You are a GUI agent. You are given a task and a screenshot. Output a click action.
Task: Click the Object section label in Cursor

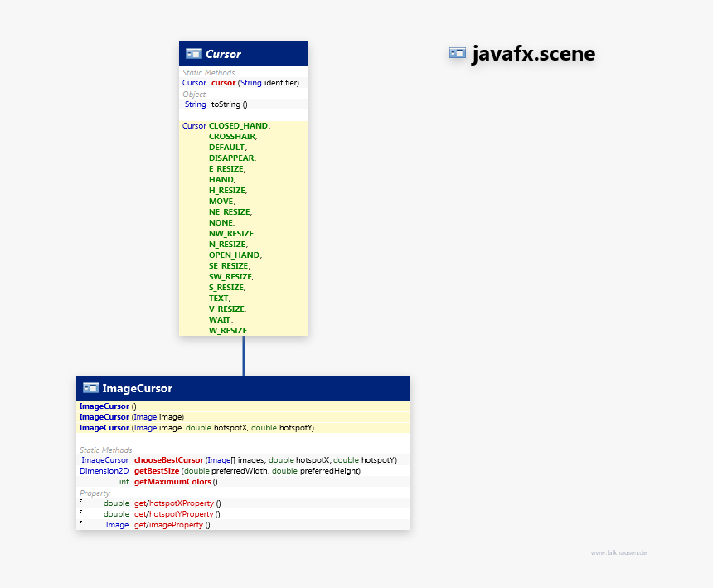click(194, 95)
